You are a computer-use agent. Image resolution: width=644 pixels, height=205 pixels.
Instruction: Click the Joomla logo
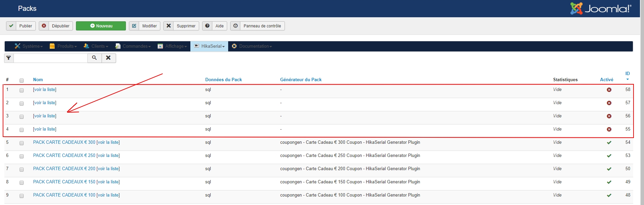point(601,8)
